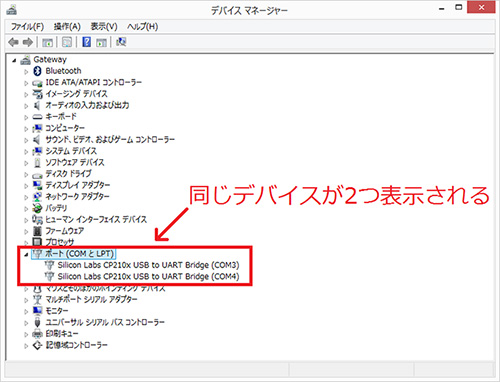Click the システム デバイス icon
Image resolution: width=500 pixels, height=382 pixels.
pyautogui.click(x=37, y=151)
